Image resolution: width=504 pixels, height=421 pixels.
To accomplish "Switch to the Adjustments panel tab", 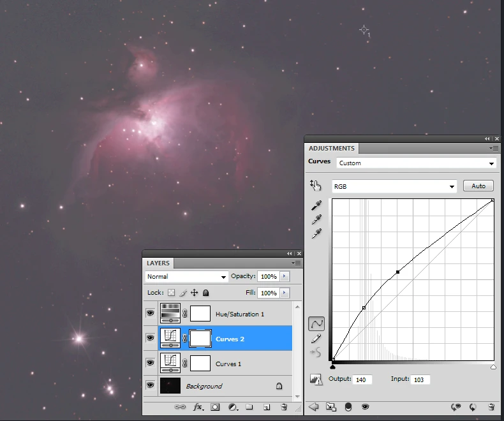I will point(331,148).
